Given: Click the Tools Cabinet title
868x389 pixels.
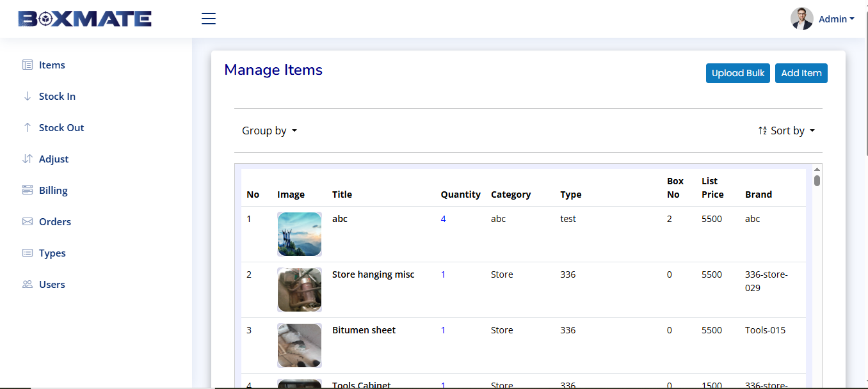Looking at the screenshot, I should tap(361, 385).
